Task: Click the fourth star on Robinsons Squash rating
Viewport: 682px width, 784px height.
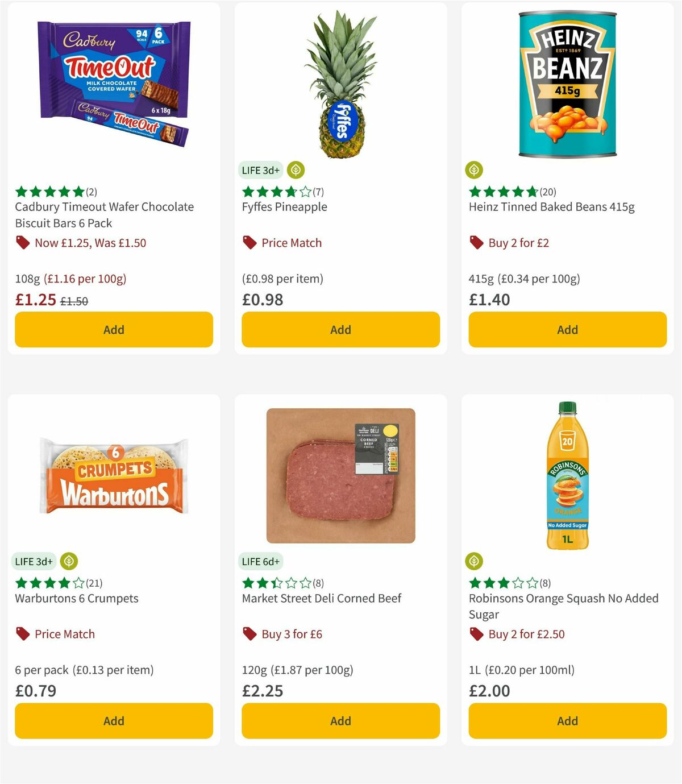Action: pyautogui.click(x=518, y=583)
